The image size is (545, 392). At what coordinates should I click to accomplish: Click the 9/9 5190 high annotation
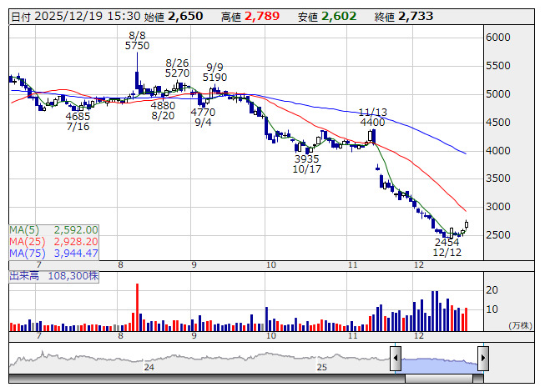[x=214, y=73]
